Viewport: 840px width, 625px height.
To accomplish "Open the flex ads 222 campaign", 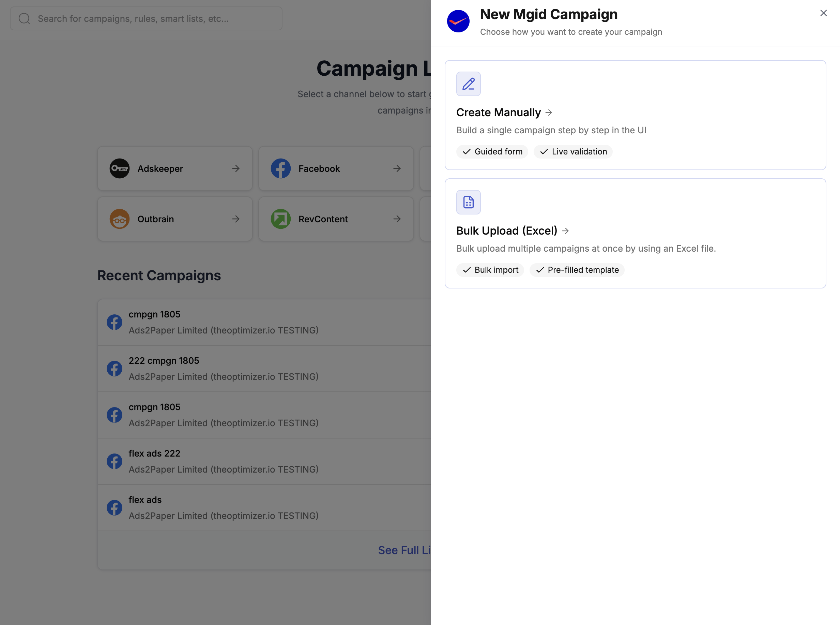I will coord(264,462).
